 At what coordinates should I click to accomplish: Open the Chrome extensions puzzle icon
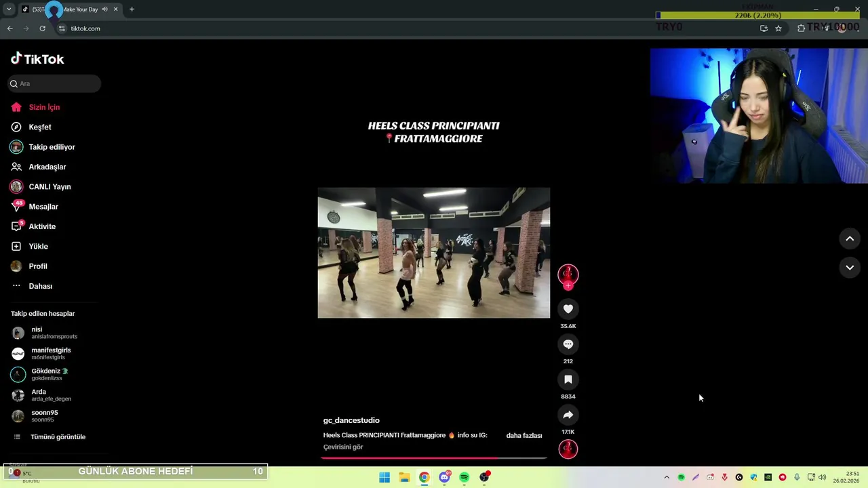click(x=801, y=28)
